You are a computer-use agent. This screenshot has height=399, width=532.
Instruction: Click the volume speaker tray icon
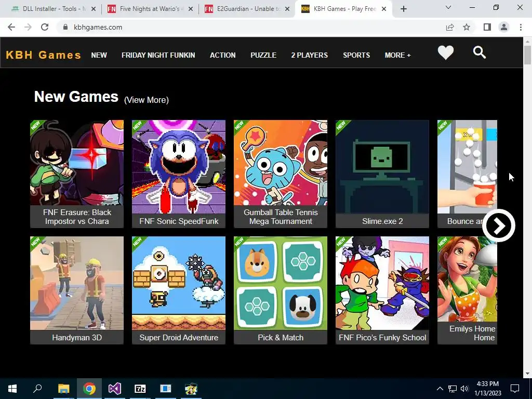pos(464,389)
